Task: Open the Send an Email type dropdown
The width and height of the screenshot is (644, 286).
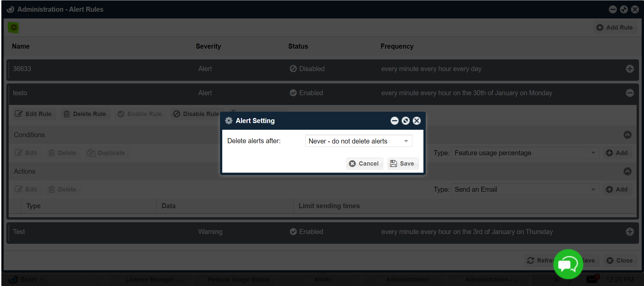Action: pyautogui.click(x=525, y=189)
